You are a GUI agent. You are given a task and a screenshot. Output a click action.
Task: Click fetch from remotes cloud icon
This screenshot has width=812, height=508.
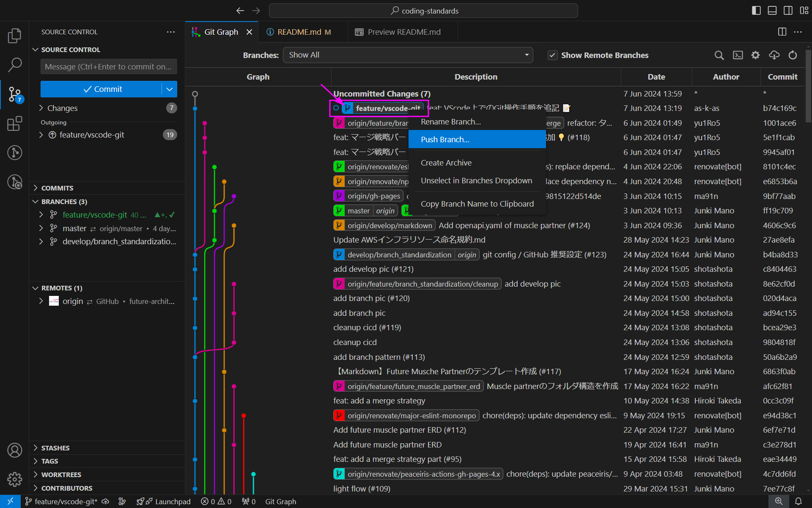[x=774, y=55]
